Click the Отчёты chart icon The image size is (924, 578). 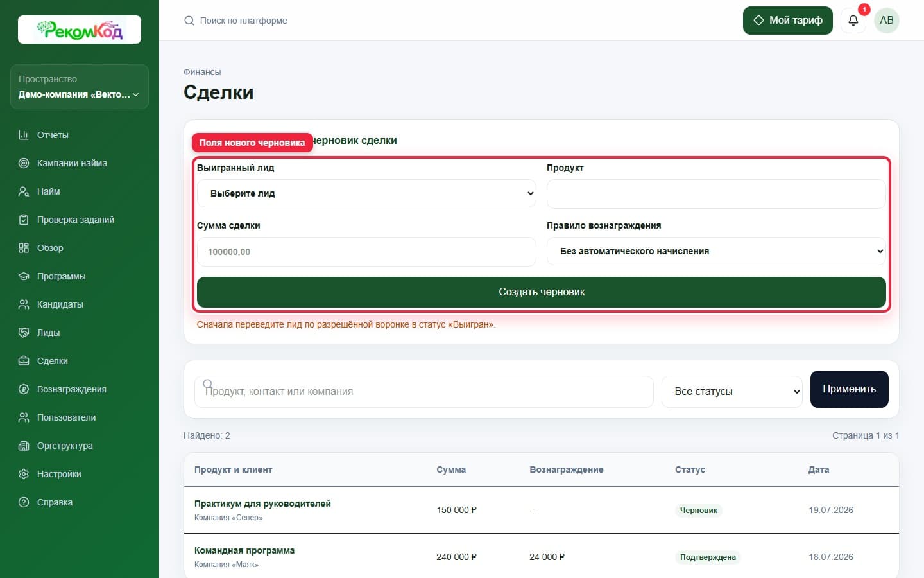click(24, 135)
